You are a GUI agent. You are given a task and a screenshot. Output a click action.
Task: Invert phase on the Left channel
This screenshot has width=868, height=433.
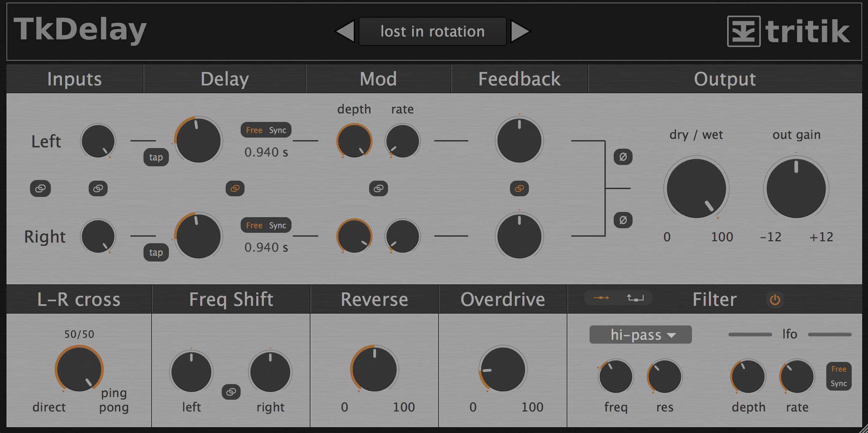(623, 157)
